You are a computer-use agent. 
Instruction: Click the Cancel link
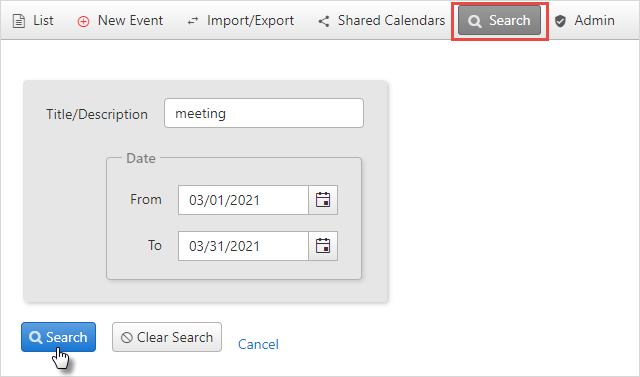point(258,344)
